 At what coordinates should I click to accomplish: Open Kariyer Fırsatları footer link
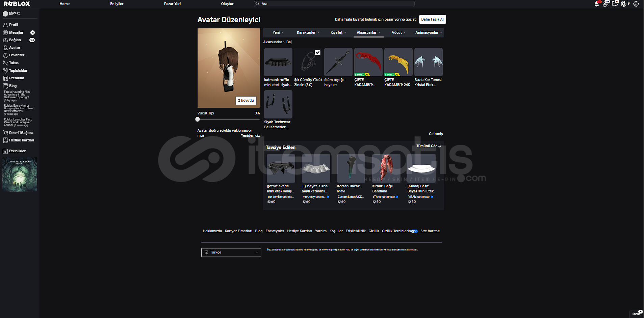coord(238,231)
